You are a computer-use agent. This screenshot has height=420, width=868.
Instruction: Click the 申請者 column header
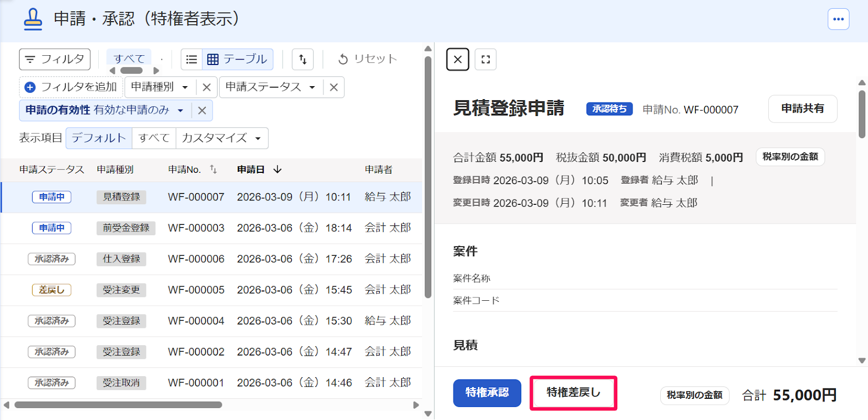(x=379, y=170)
